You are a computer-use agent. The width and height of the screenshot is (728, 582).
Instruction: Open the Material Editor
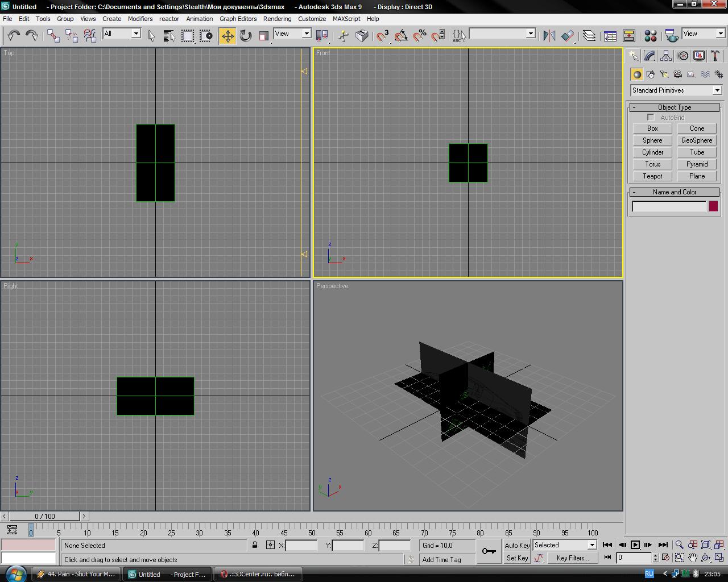[x=650, y=36]
